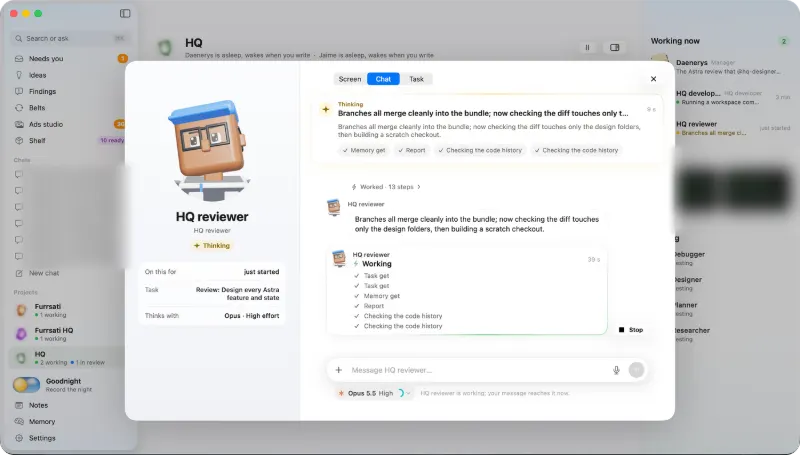Click the Needs you inbox icon
This screenshot has width=800, height=455.
point(19,59)
